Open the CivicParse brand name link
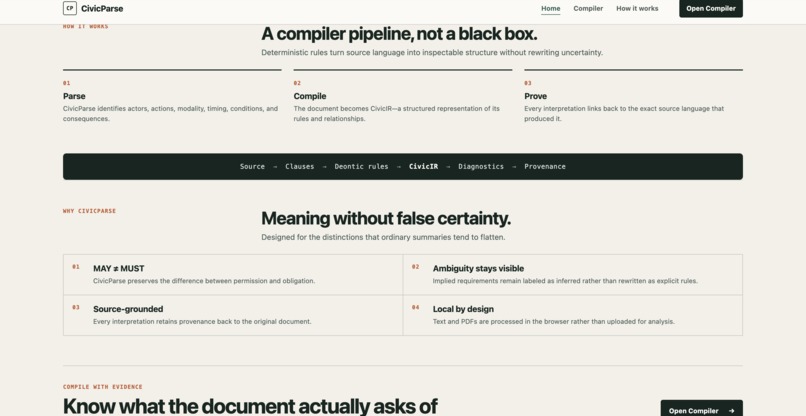Image resolution: width=806 pixels, height=416 pixels. click(x=102, y=8)
